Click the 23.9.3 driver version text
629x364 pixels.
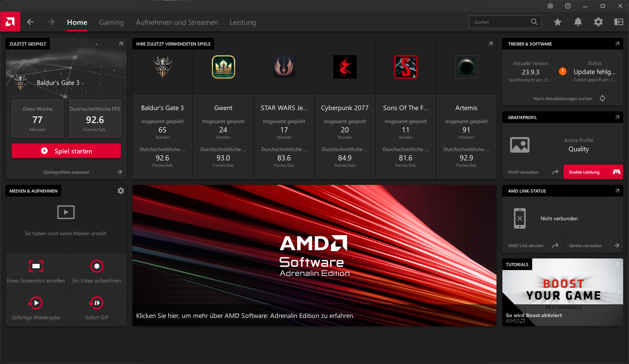530,72
